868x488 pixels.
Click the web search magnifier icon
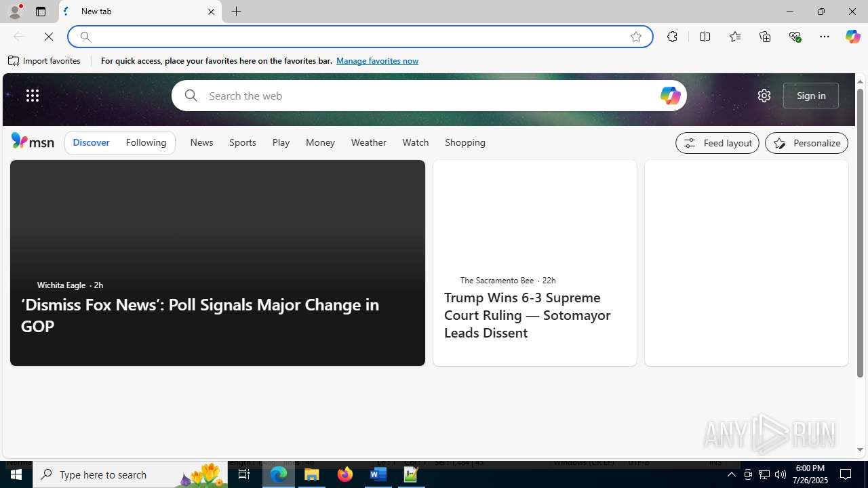point(191,96)
